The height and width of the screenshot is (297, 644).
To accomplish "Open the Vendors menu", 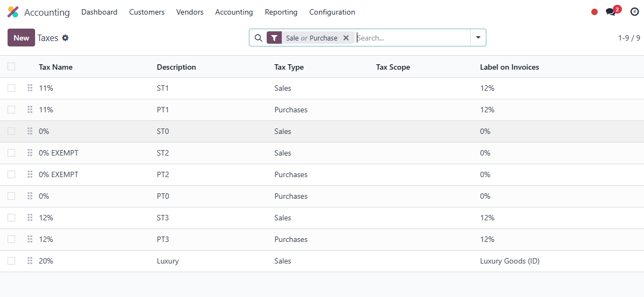I will [189, 12].
